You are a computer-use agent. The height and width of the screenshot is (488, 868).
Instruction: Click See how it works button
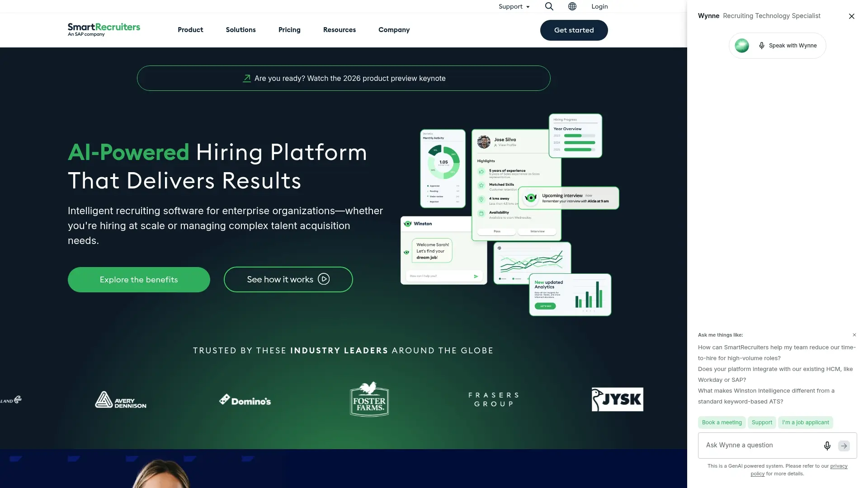click(x=288, y=280)
